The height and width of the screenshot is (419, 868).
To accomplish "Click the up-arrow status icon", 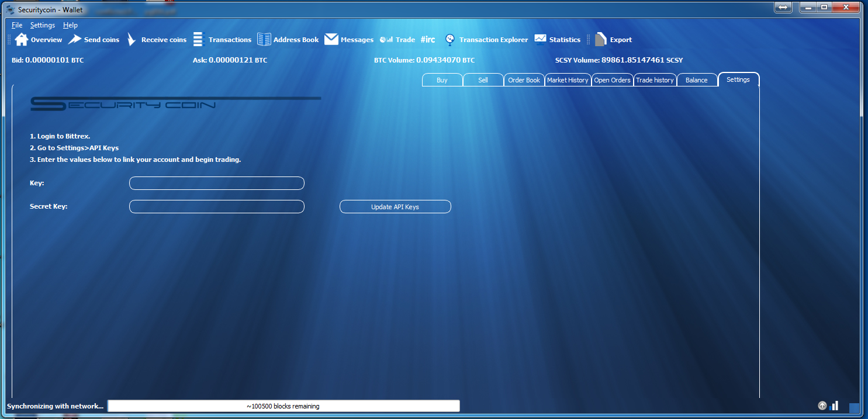I will [x=822, y=406].
